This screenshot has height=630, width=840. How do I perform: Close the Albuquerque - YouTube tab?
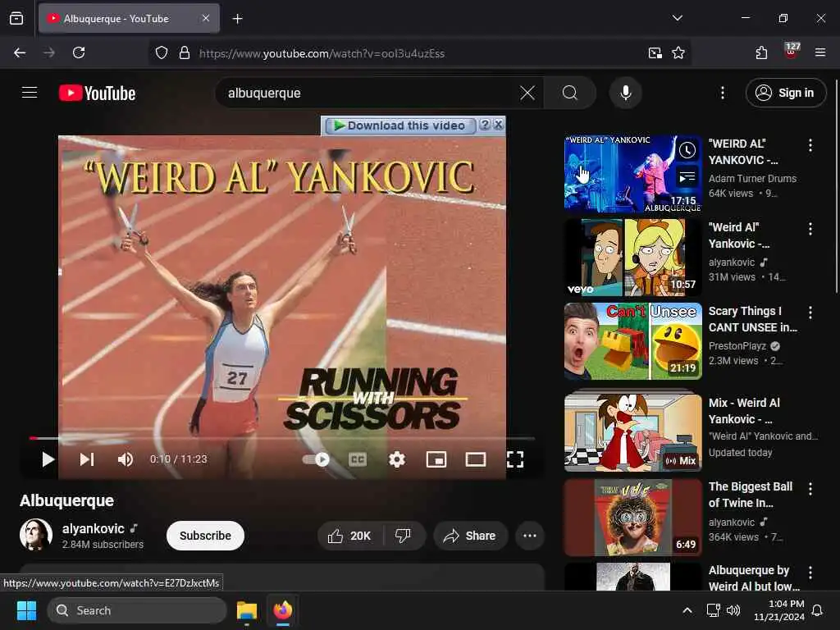point(206,18)
